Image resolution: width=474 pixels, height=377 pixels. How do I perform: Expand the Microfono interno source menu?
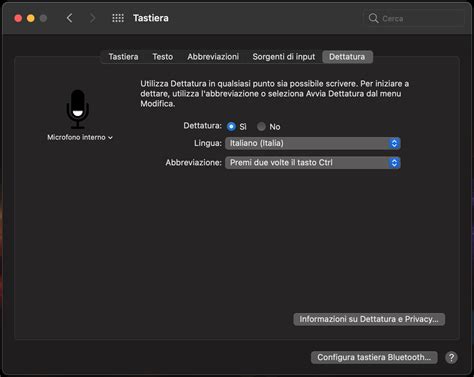(80, 137)
